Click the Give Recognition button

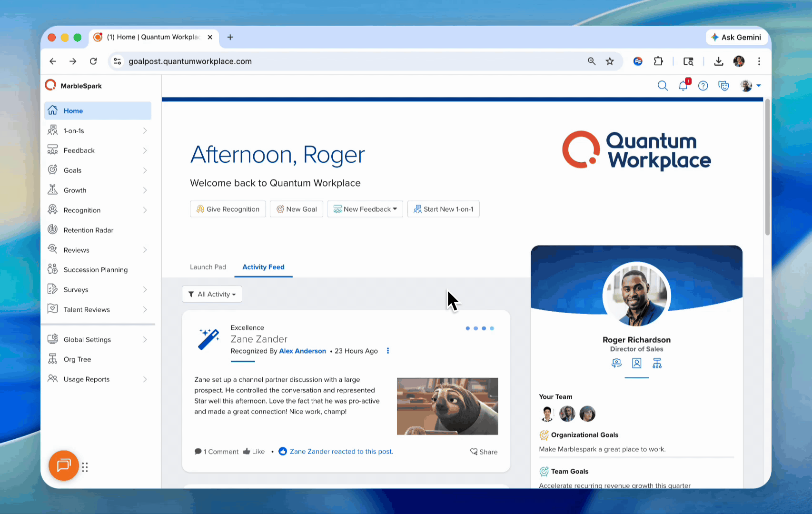pos(228,209)
